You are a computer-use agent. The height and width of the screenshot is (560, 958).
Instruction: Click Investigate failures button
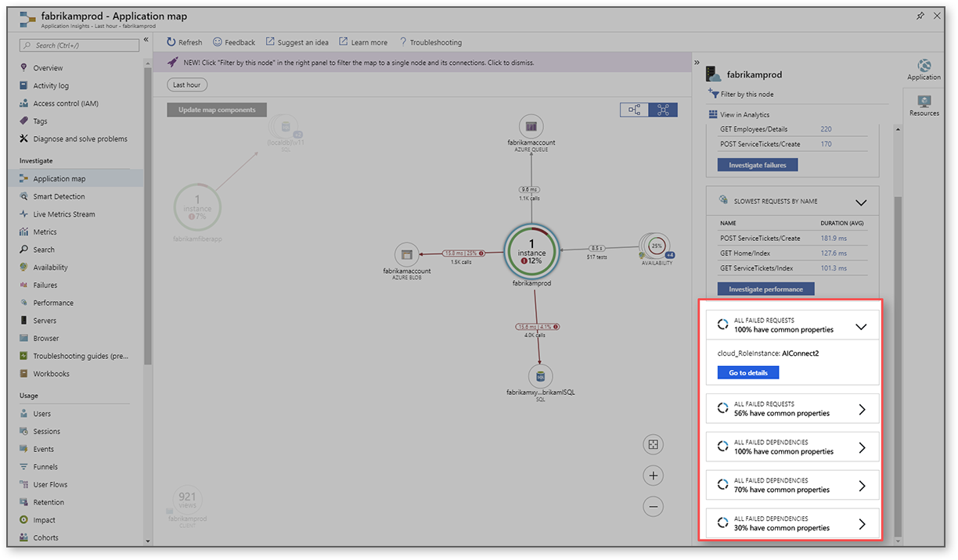pyautogui.click(x=758, y=165)
